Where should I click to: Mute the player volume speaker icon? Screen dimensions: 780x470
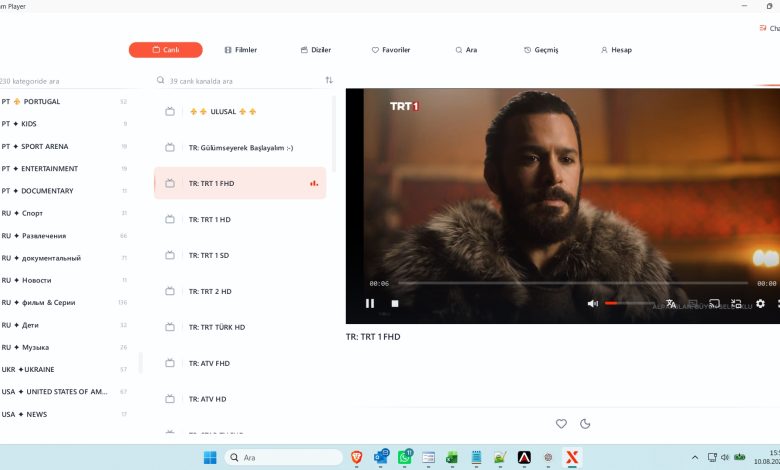click(x=592, y=303)
